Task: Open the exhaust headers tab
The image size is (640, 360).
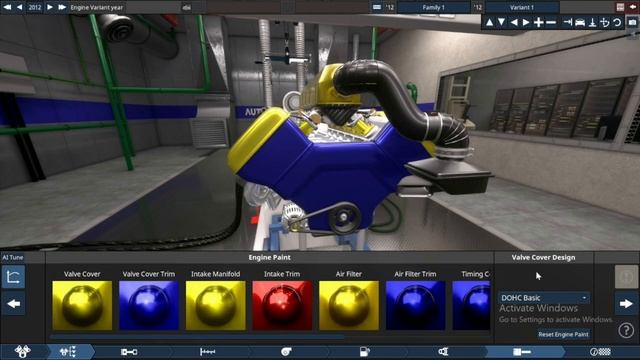Action: 443,351
